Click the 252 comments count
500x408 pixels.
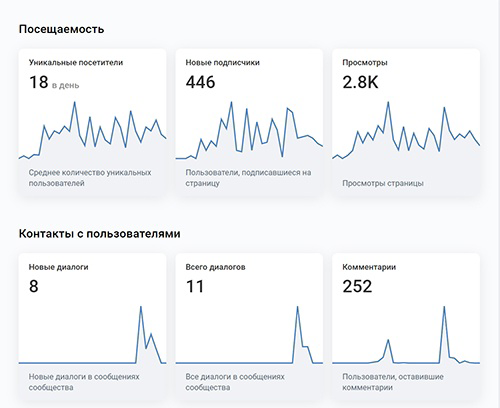[357, 287]
